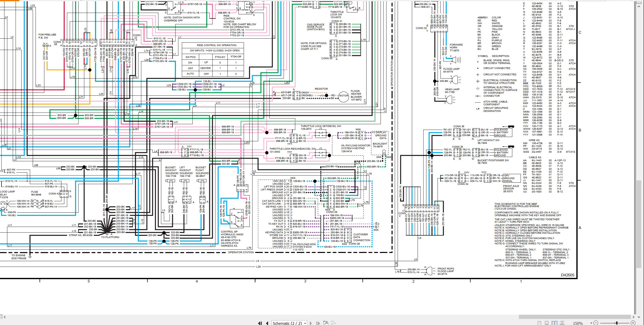Click the LIFT KICKOUT SOLENOID label
The height and width of the screenshot is (325, 644).
click(x=186, y=170)
